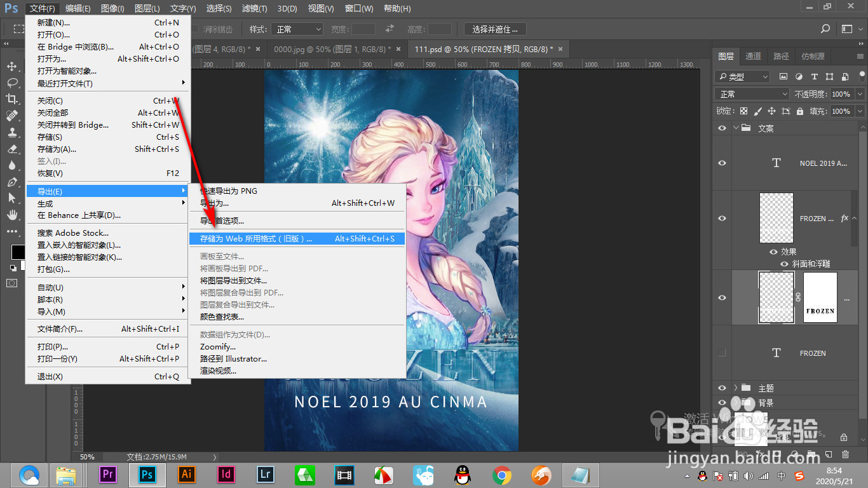The height and width of the screenshot is (488, 868).
Task: Lock transparent pixels checkerboard icon
Action: pos(743,111)
